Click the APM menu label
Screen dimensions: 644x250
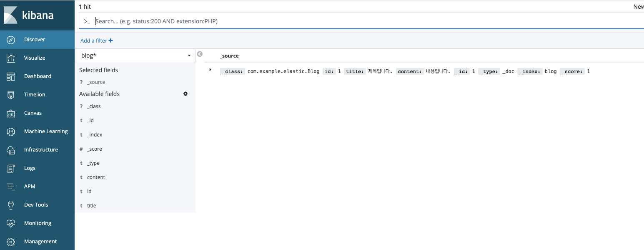(30, 187)
